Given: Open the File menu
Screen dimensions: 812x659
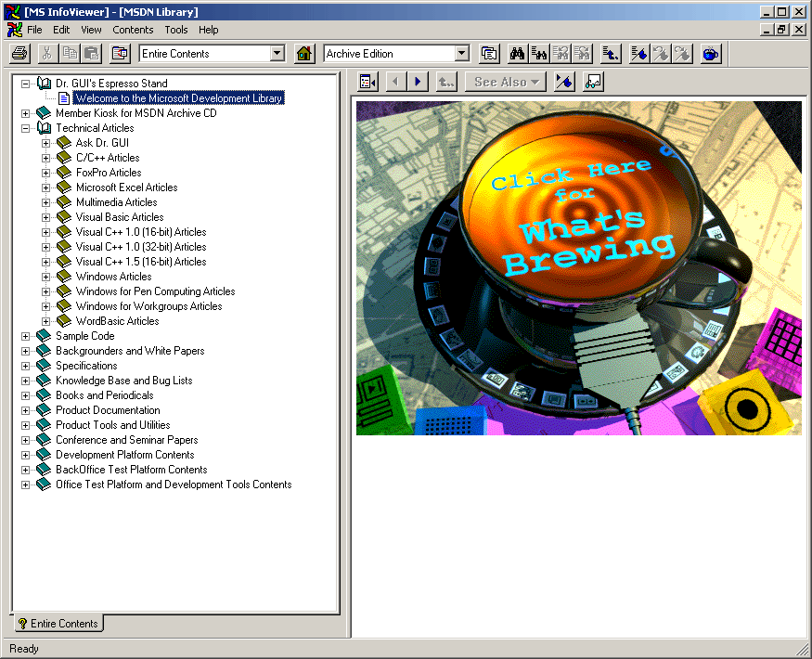Looking at the screenshot, I should (x=34, y=30).
